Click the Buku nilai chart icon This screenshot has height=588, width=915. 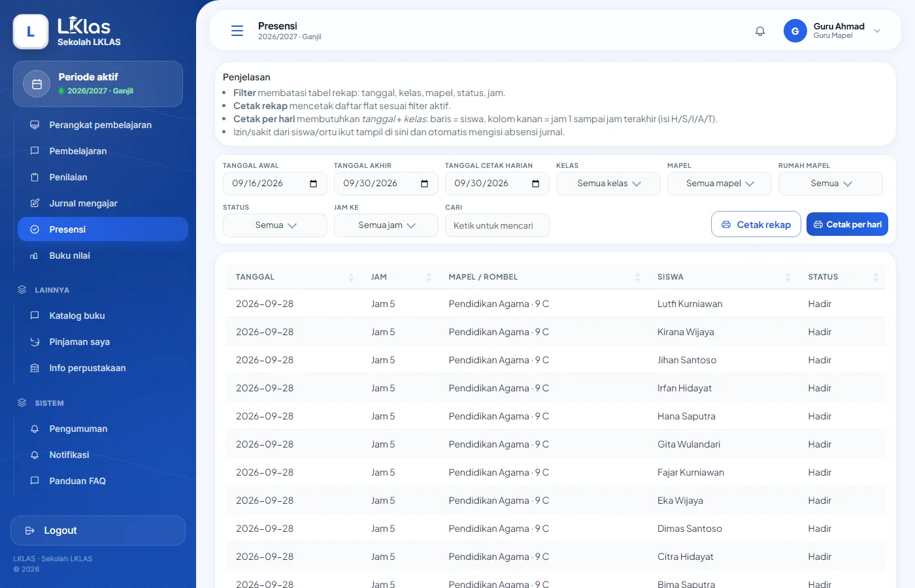pyautogui.click(x=35, y=255)
